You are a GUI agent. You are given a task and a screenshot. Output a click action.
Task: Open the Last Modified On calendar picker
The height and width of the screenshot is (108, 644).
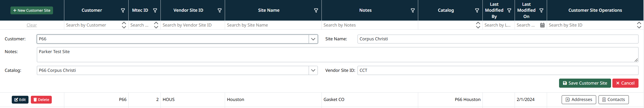coord(542,25)
